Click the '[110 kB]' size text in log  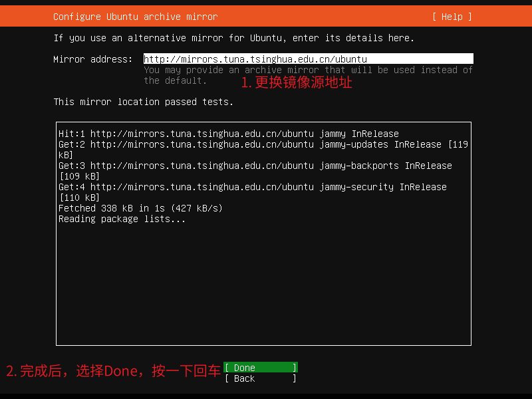79,198
